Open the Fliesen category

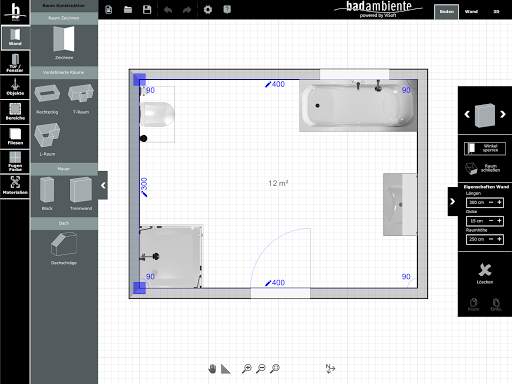click(15, 137)
